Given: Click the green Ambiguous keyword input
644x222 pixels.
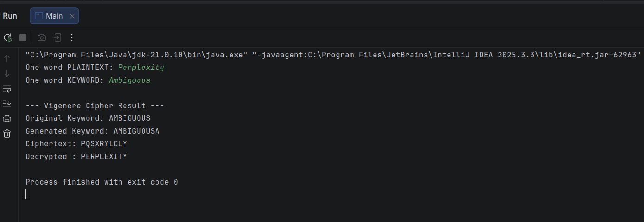Looking at the screenshot, I should [x=130, y=80].
